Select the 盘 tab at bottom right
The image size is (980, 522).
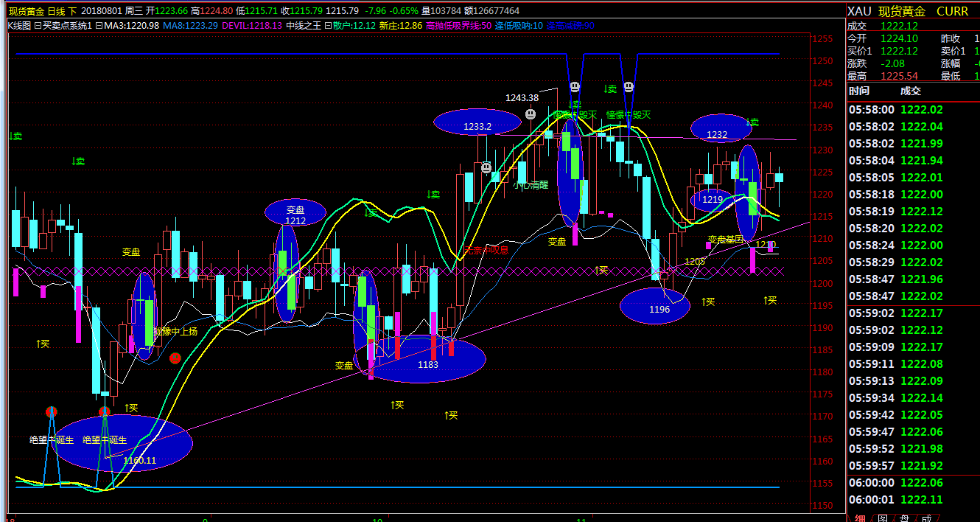[x=904, y=518]
